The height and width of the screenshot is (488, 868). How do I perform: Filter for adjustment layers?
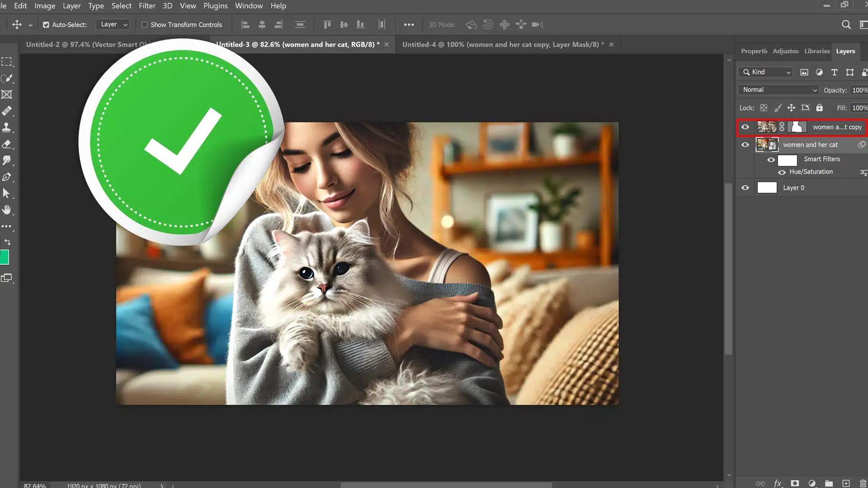[819, 72]
